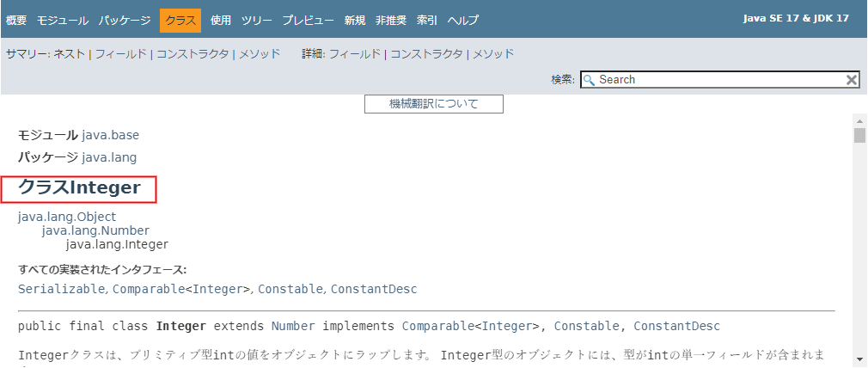Click the scrollbar down arrow

859,358
